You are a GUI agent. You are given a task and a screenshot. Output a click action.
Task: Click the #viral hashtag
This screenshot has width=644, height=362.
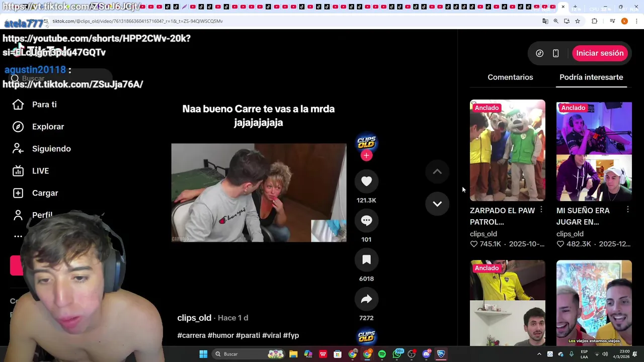272,335
